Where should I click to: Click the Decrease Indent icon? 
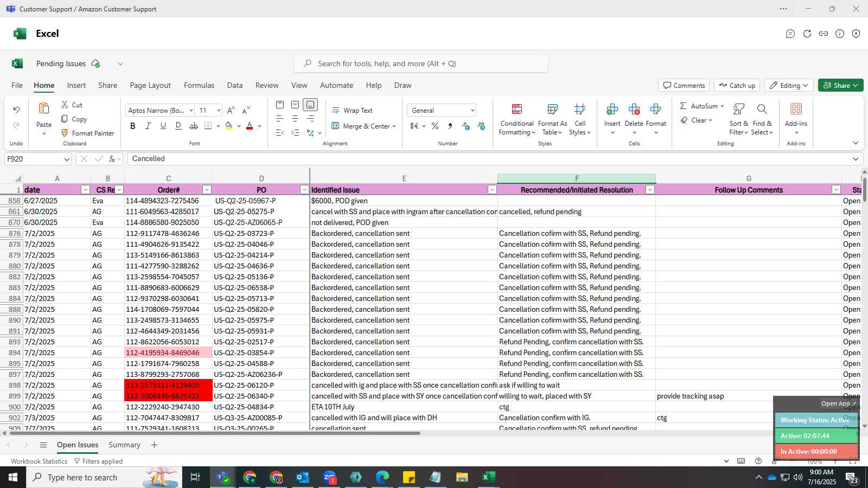[x=280, y=132]
